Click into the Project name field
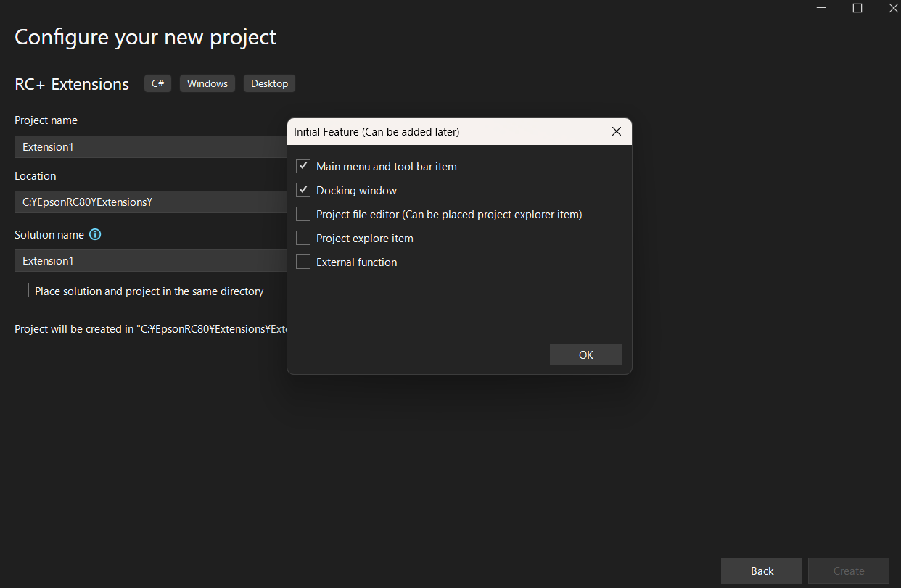Image resolution: width=901 pixels, height=588 pixels. coord(145,147)
